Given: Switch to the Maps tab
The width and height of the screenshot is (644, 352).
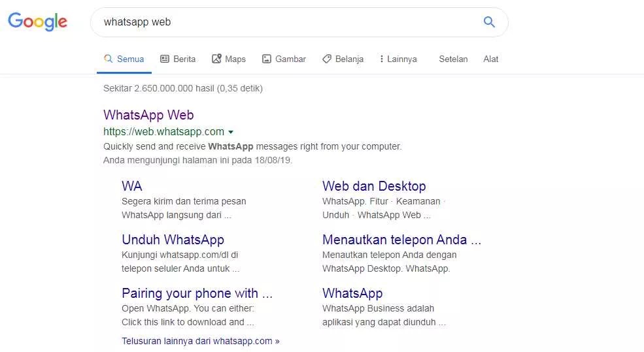Looking at the screenshot, I should pos(229,59).
